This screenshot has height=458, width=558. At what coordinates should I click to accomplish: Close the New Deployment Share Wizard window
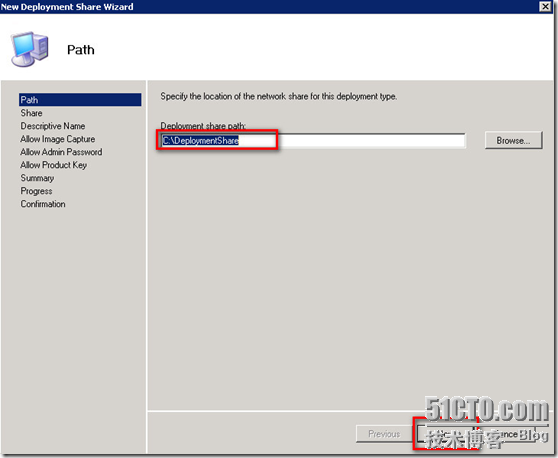545,6
